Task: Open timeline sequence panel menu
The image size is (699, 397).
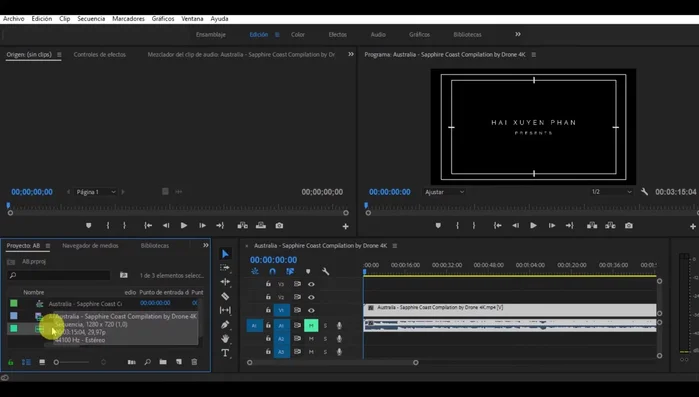Action: click(395, 246)
